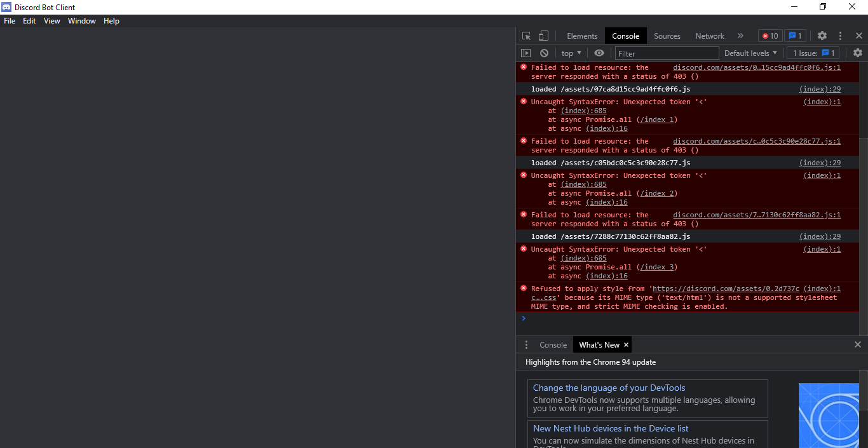
Task: Open the View menu
Action: (x=51, y=20)
